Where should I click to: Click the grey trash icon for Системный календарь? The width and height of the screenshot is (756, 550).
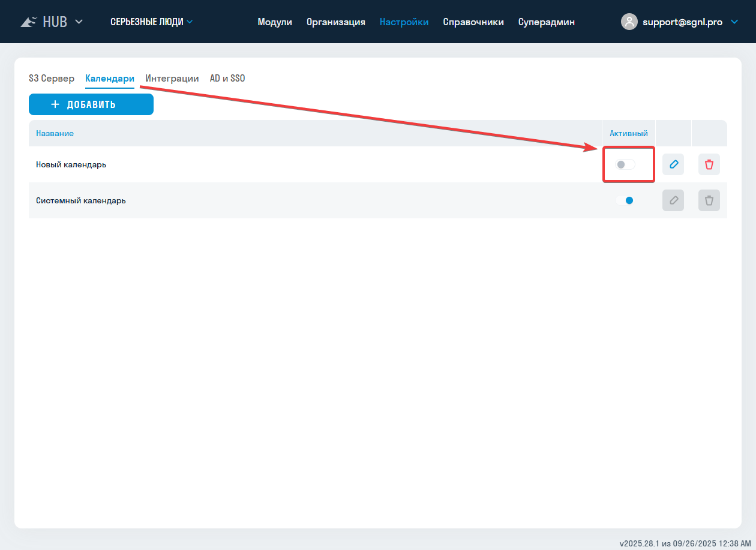[709, 200]
